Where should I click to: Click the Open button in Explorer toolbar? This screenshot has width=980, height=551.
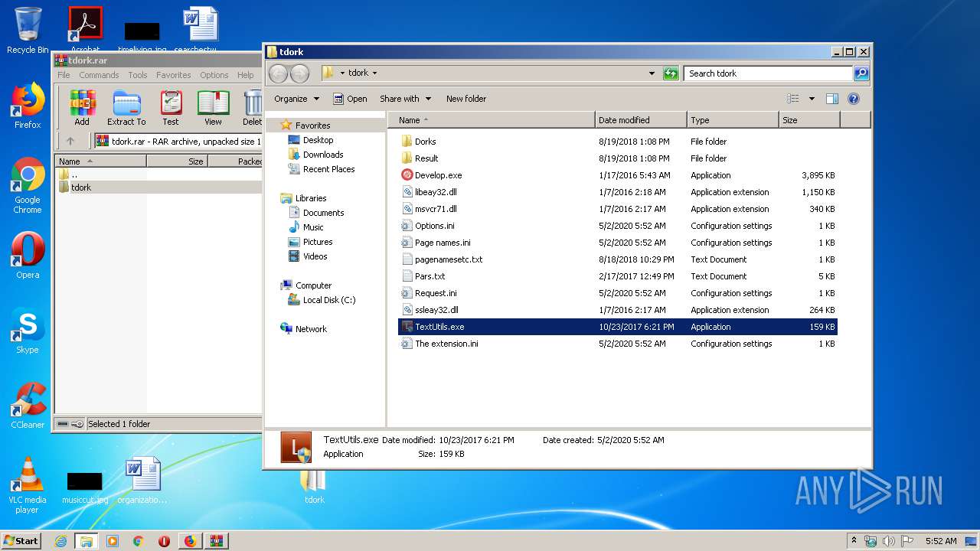point(350,99)
